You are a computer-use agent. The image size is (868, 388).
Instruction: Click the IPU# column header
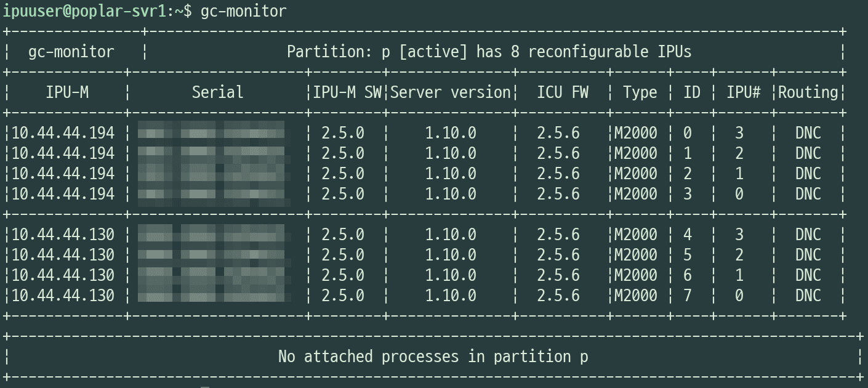coord(743,92)
